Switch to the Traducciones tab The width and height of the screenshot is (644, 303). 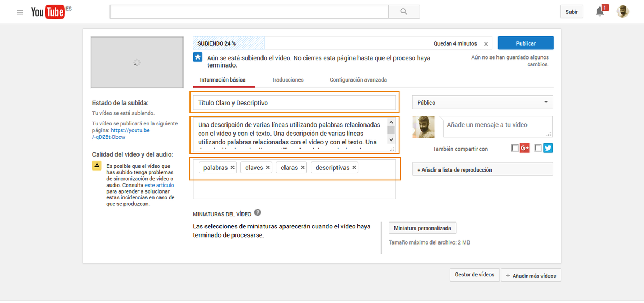(x=288, y=80)
